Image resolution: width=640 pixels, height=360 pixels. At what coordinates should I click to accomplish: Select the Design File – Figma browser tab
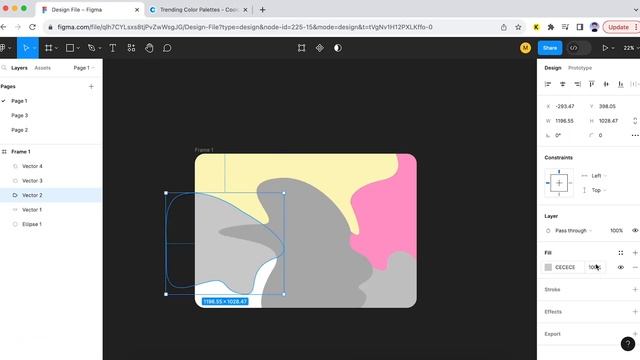click(x=90, y=9)
